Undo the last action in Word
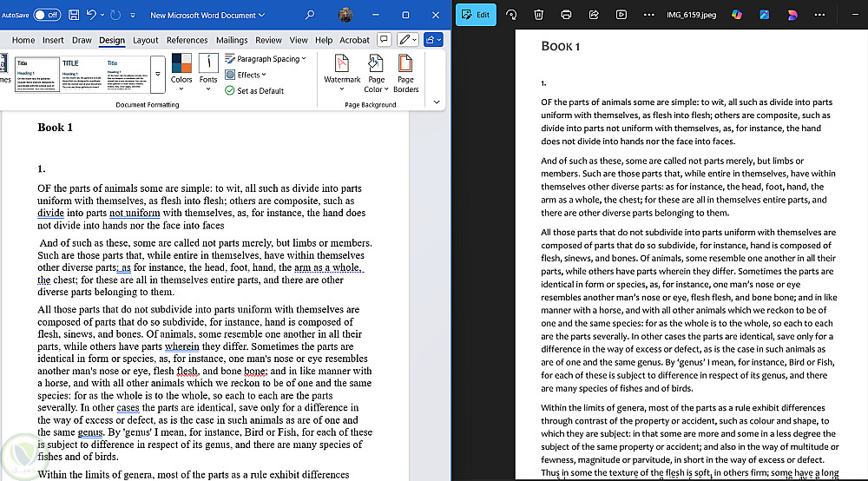The height and width of the screenshot is (481, 868). 91,15
